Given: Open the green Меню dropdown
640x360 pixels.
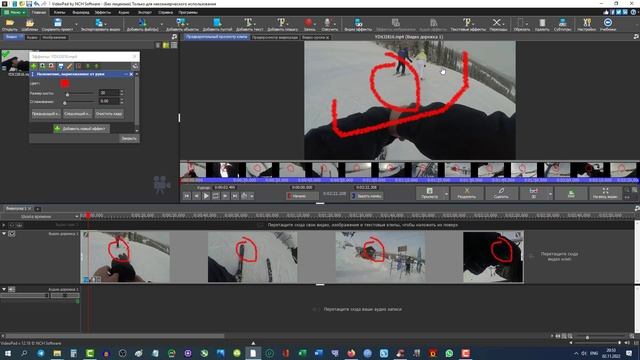Looking at the screenshot, I should 14,12.
